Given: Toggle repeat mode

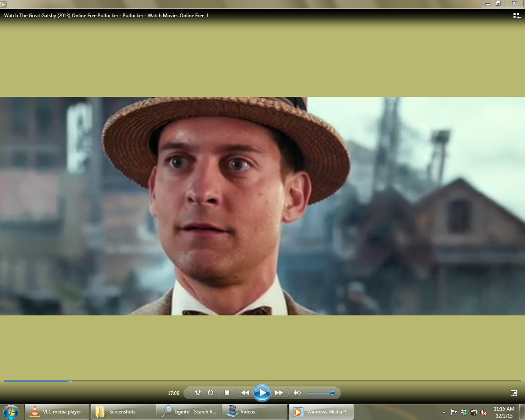Looking at the screenshot, I should tap(210, 393).
